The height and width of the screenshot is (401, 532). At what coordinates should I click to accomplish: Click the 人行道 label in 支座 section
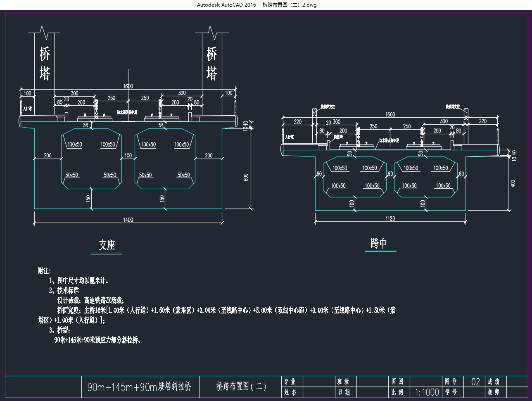28,109
